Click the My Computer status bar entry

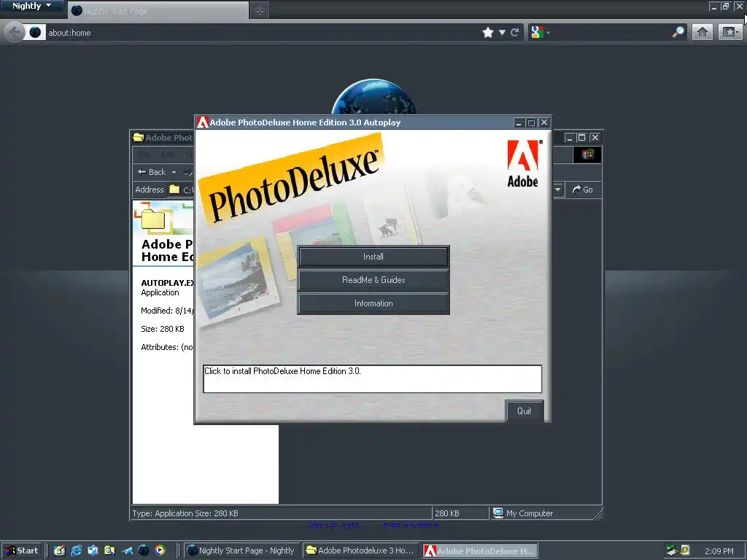tap(524, 513)
